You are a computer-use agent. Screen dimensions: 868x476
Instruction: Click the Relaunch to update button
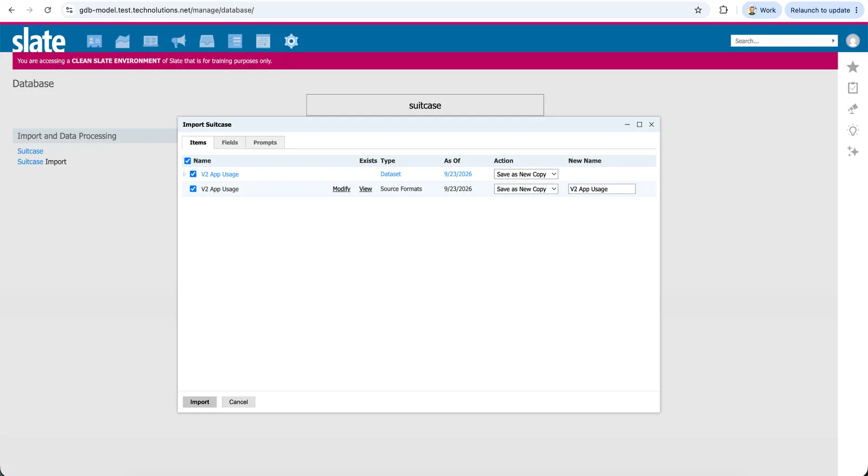click(824, 10)
